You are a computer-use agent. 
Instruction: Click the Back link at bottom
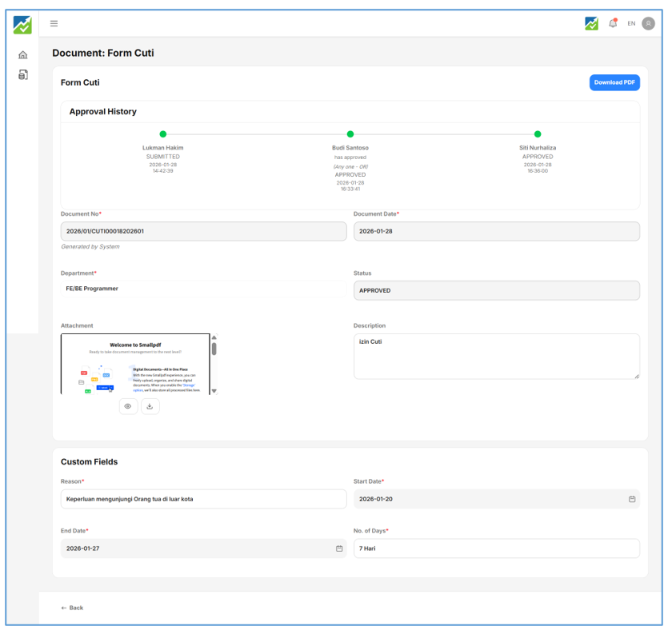72,608
